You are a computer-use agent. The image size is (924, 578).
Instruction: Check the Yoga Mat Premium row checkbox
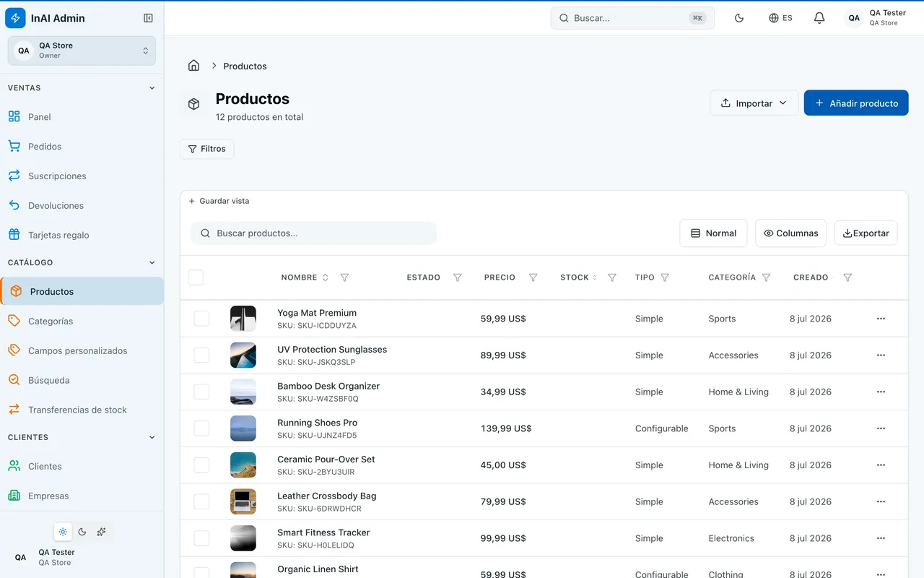(x=201, y=319)
